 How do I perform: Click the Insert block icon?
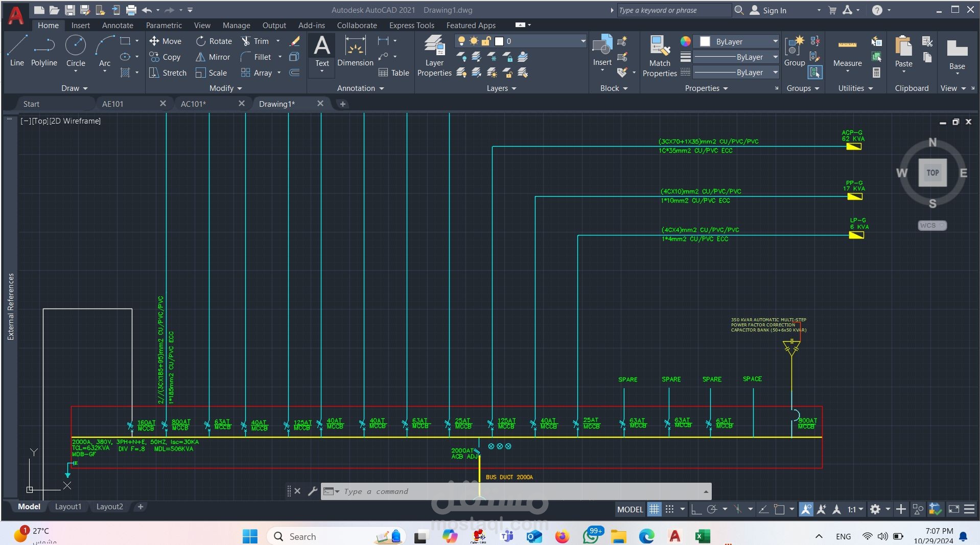[602, 51]
